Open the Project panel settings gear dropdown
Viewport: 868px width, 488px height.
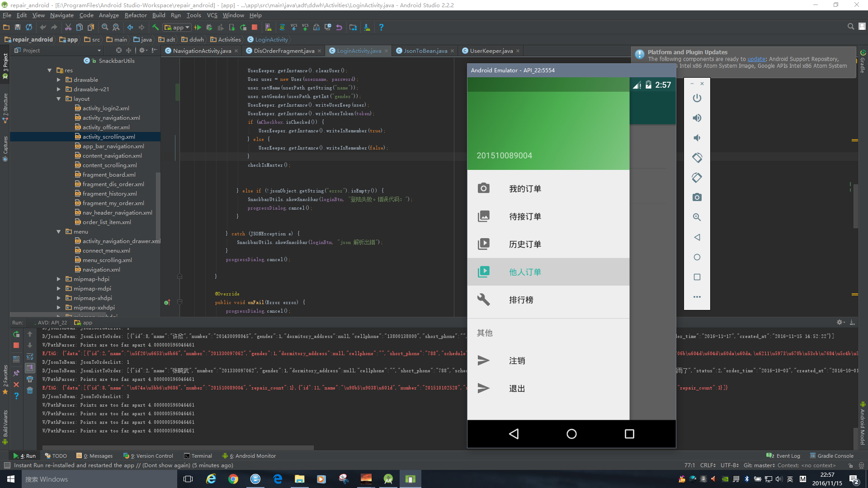[143, 51]
